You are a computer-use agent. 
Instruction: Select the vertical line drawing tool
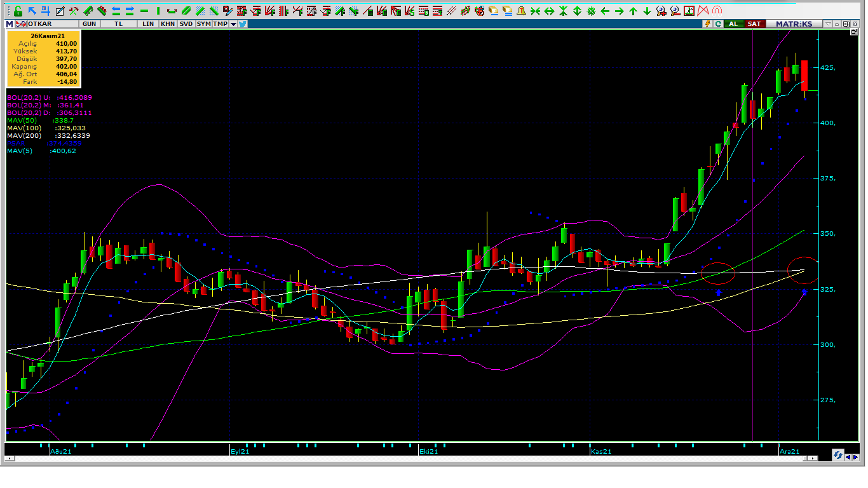(158, 11)
